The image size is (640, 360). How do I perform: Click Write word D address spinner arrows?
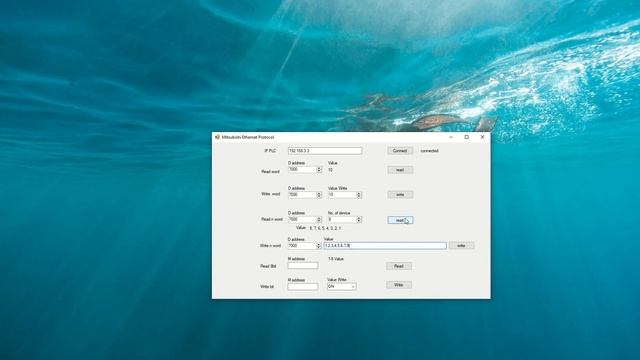click(319, 195)
